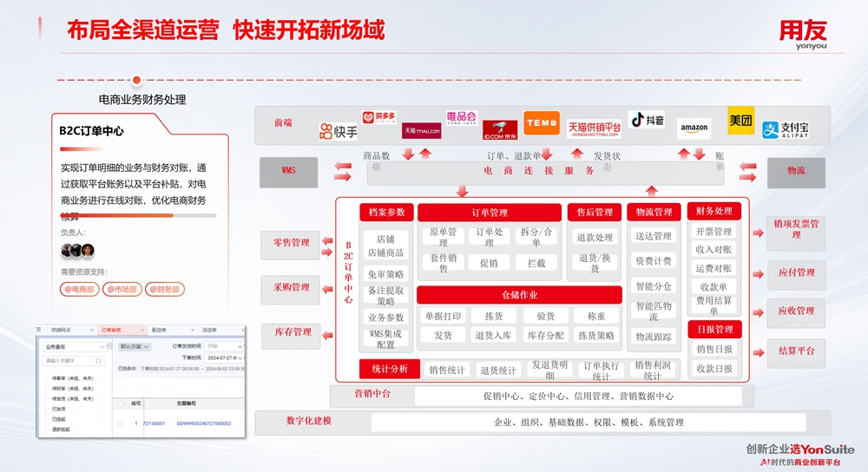Click the 快手 Kuaishou logo
Image resolution: width=868 pixels, height=472 pixels.
pos(339,131)
